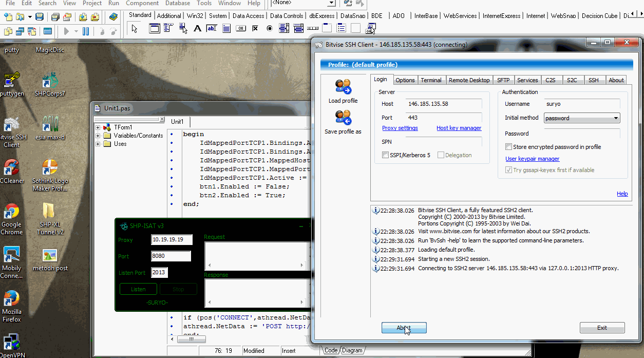
Task: Expand the TForm1 tree node
Action: point(98,127)
